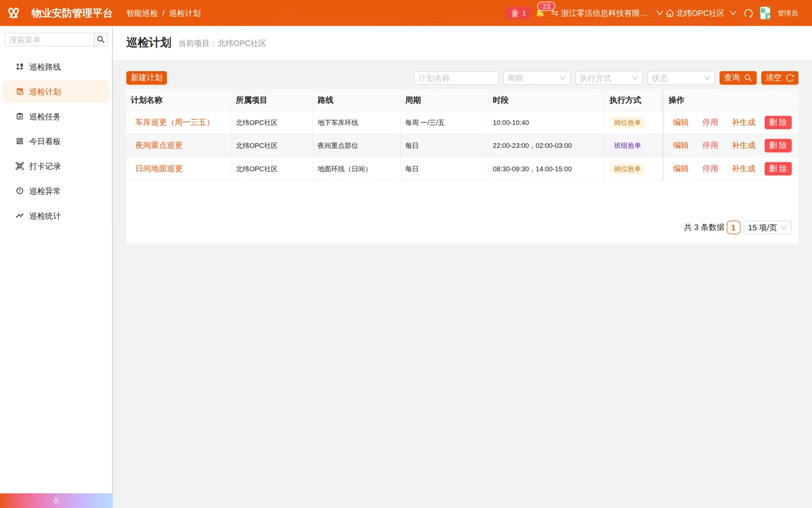Click the platform logo icon
This screenshot has width=812, height=508.
(x=14, y=13)
